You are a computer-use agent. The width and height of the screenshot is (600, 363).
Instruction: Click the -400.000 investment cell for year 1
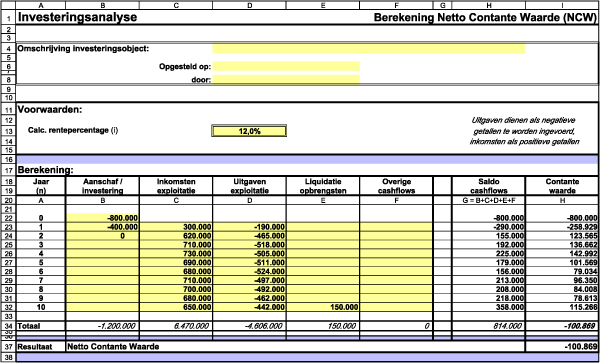tap(103, 227)
